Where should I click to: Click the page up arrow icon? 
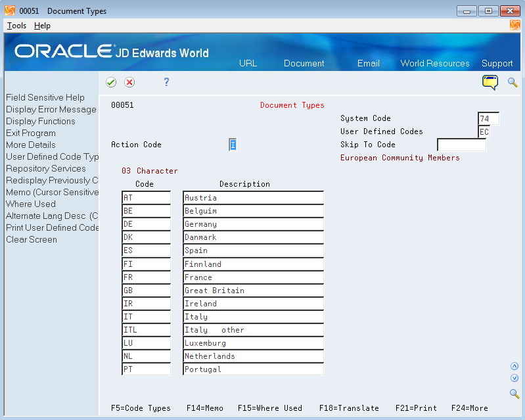(514, 366)
